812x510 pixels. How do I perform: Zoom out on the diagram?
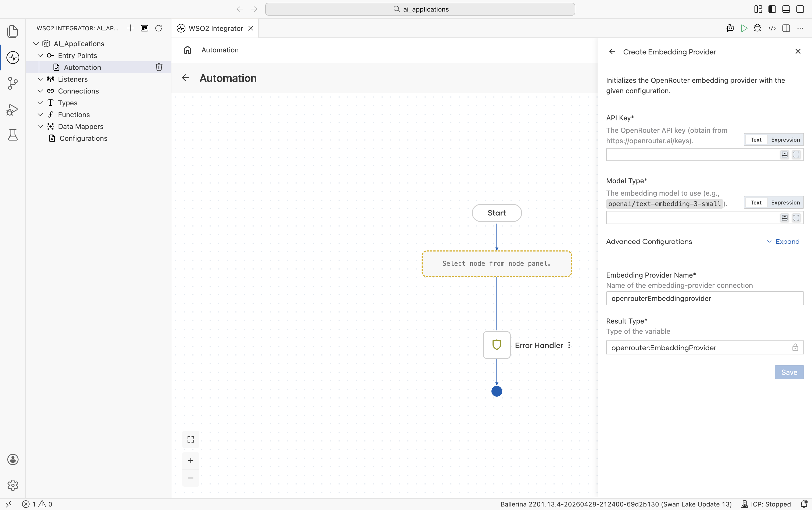pos(191,478)
